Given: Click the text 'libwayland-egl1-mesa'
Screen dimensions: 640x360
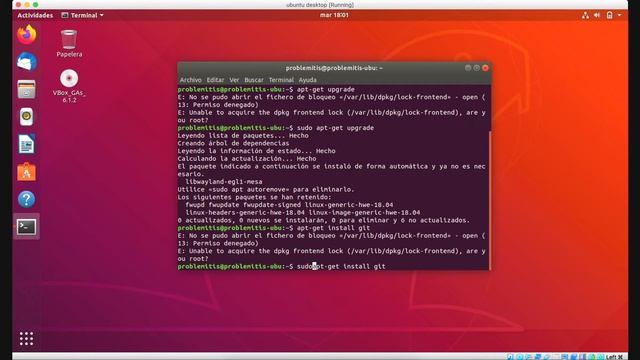Looking at the screenshot, I should point(224,182).
